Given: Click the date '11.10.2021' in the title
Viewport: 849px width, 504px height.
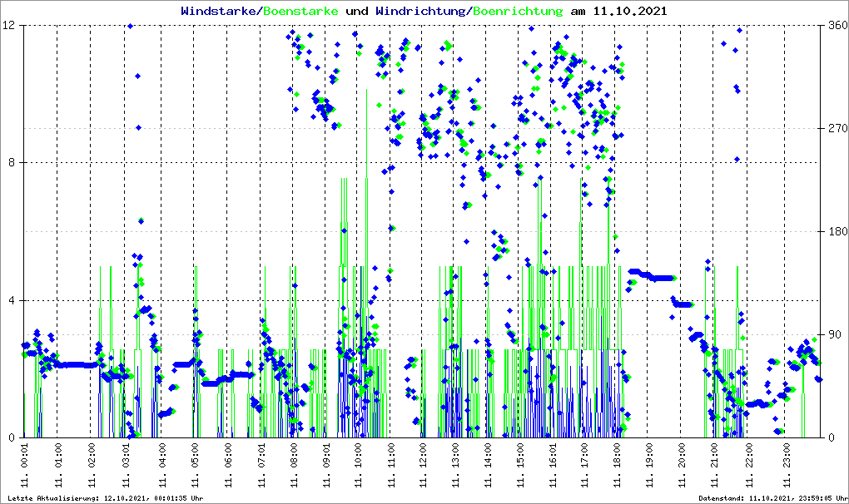Looking at the screenshot, I should [630, 11].
